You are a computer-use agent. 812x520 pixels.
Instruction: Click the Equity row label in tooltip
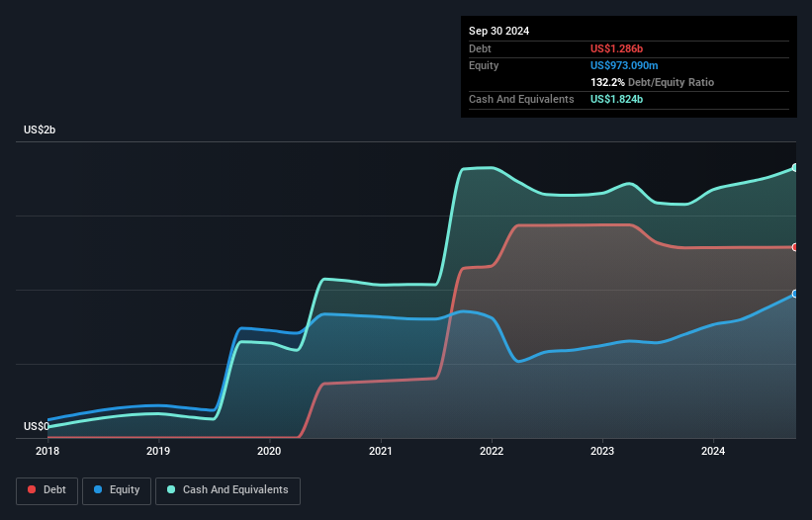(484, 65)
